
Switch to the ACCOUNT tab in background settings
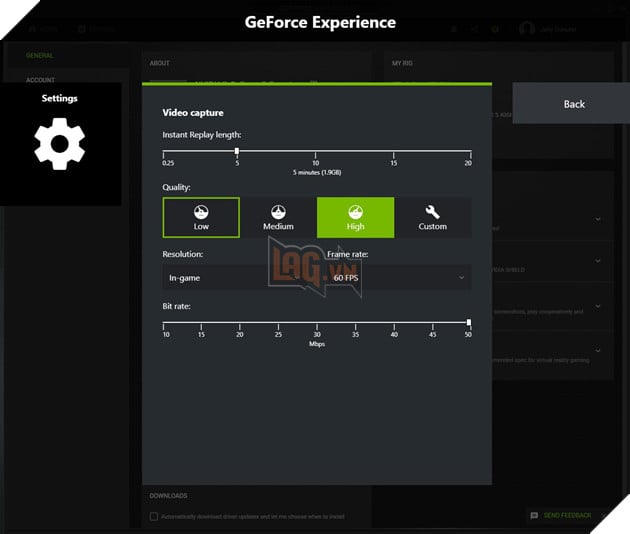[x=40, y=80]
